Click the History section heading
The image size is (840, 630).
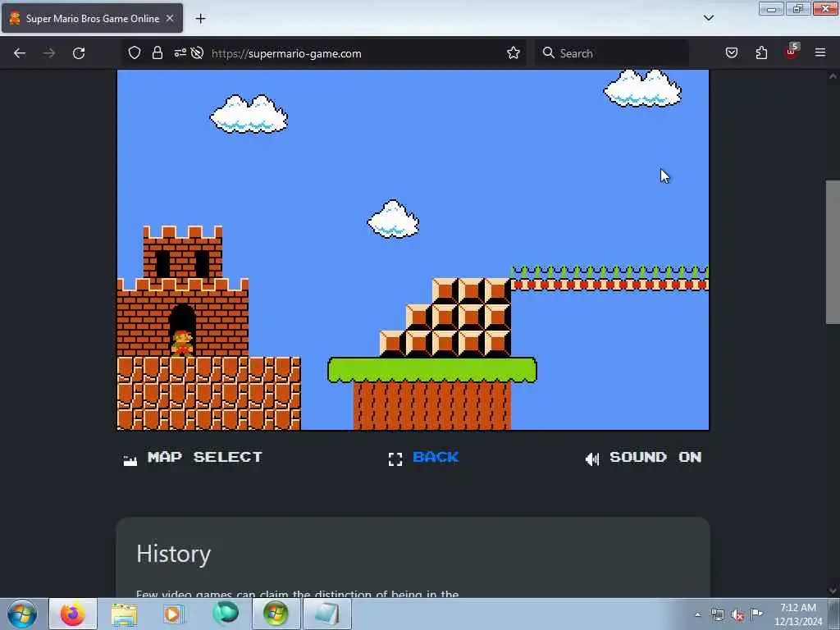pyautogui.click(x=174, y=554)
